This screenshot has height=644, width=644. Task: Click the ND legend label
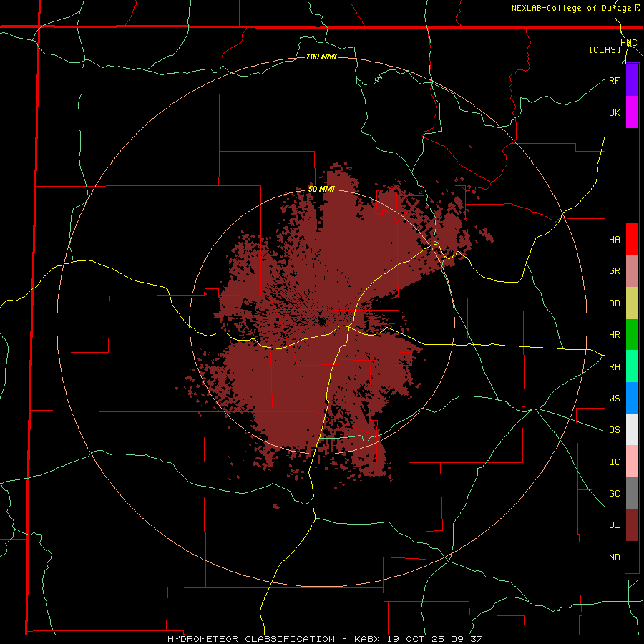click(x=614, y=557)
